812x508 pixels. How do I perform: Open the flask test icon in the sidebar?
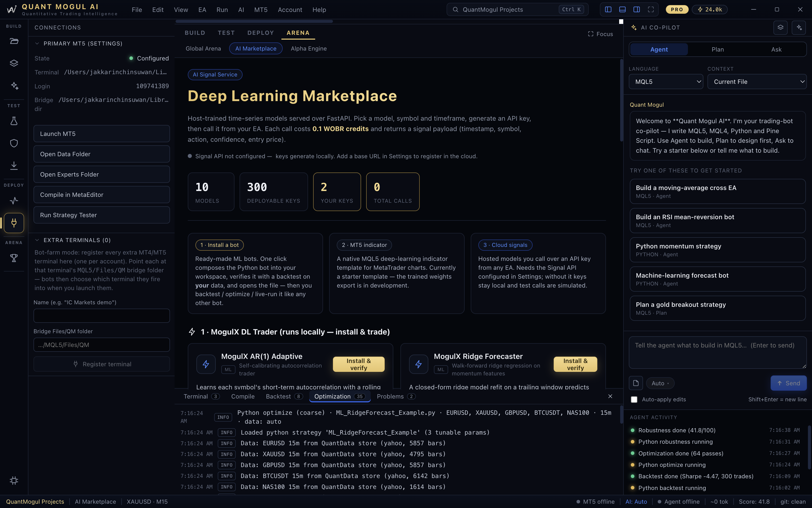coord(14,121)
